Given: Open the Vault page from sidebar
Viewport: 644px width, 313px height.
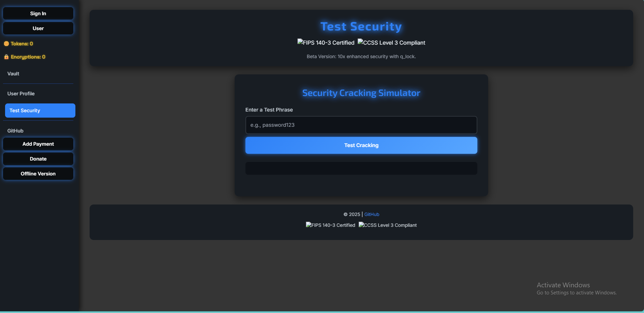Looking at the screenshot, I should click(14, 74).
